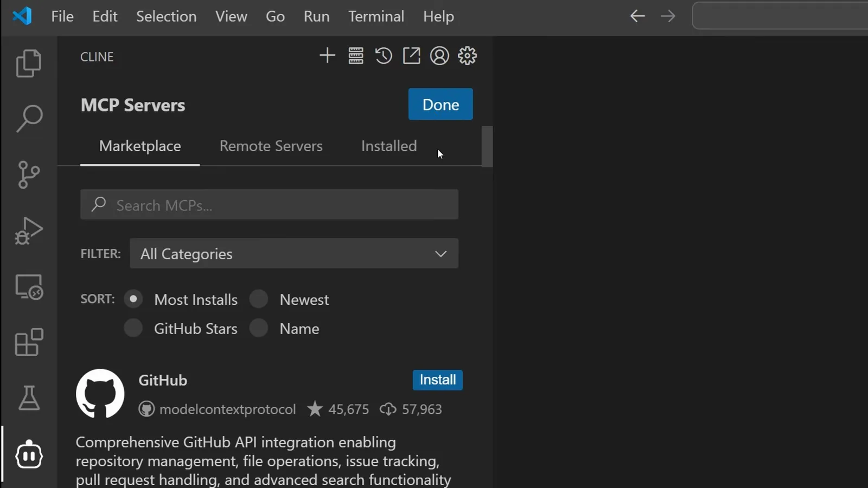Open the Edit menu
Viewport: 868px width, 488px height.
105,16
